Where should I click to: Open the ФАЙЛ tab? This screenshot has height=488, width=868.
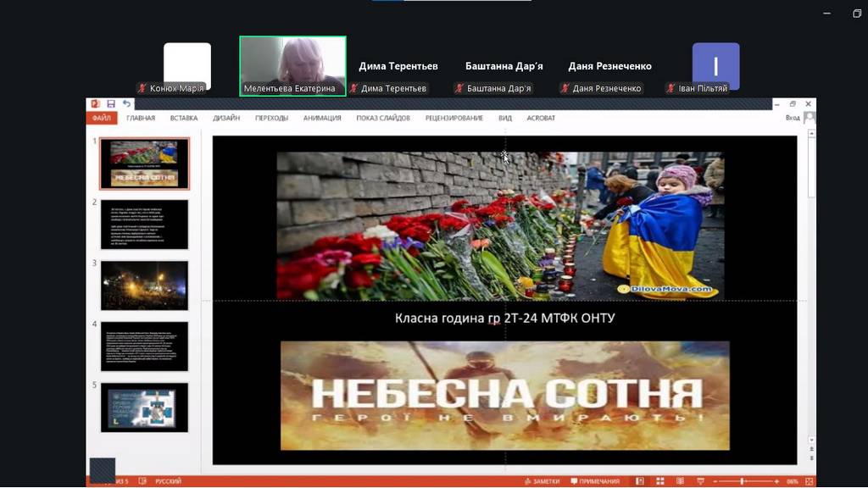102,119
